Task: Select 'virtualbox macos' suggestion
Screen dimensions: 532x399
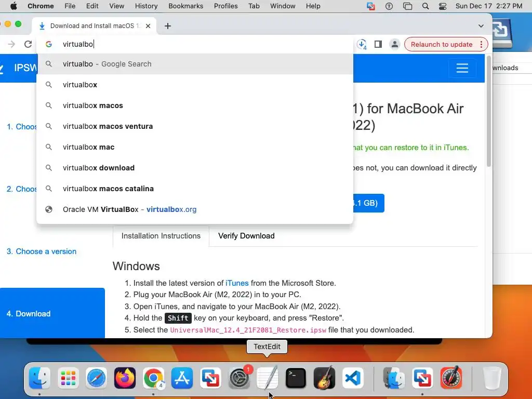Action: point(195,105)
